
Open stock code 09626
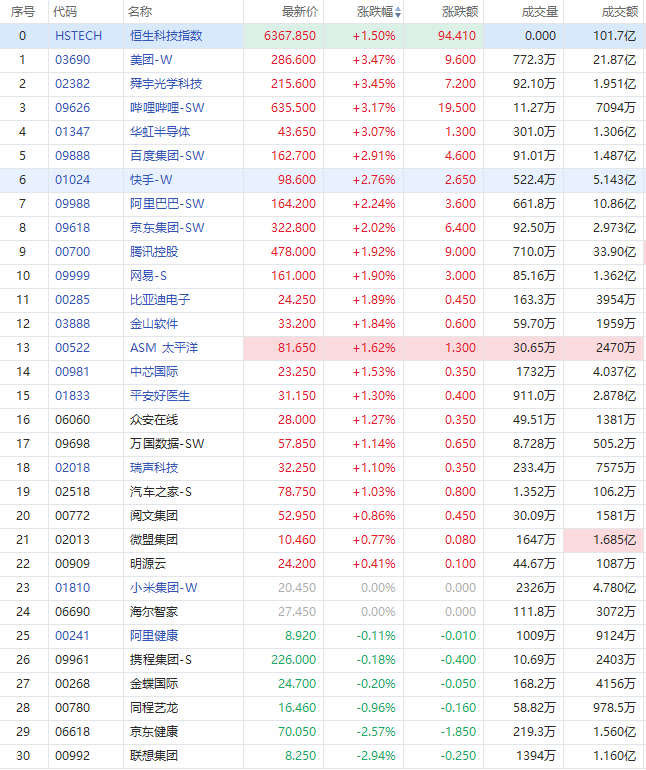pyautogui.click(x=73, y=108)
